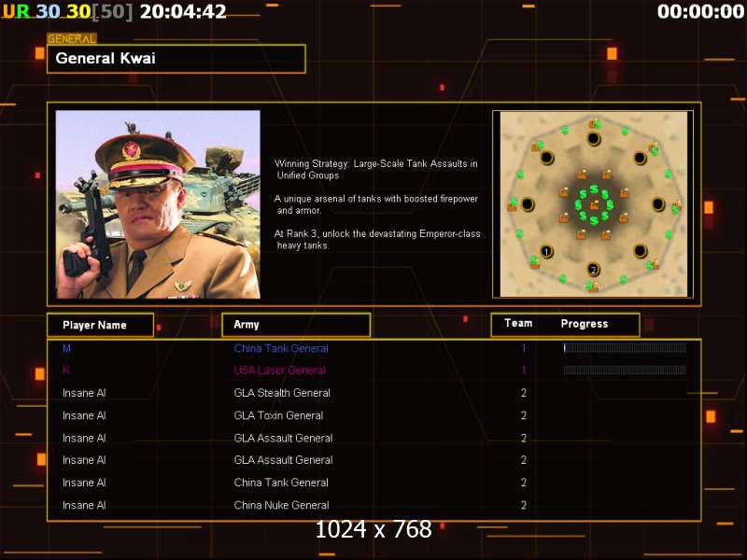
Task: Click the General Kwai portrait image
Action: tap(158, 204)
